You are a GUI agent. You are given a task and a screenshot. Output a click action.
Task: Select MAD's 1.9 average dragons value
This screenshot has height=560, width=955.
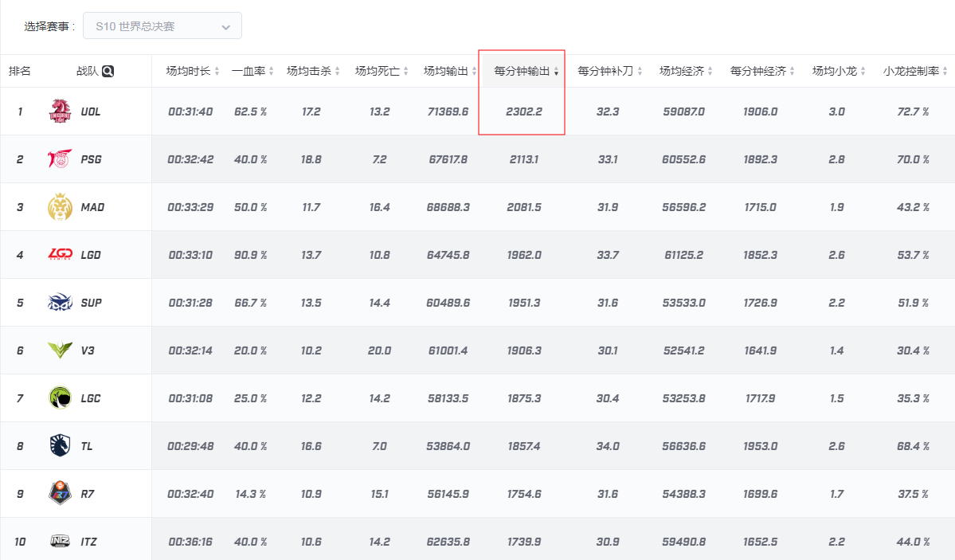pyautogui.click(x=837, y=208)
